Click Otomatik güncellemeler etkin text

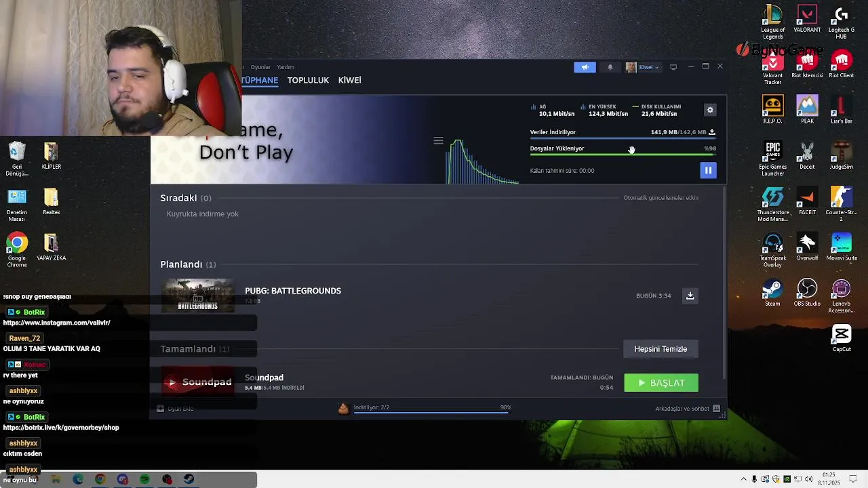[660, 198]
